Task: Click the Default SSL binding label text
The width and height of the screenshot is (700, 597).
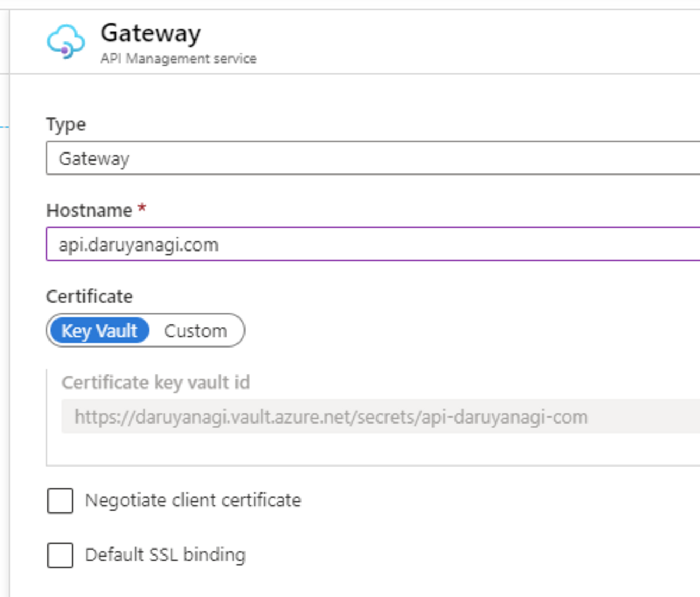Action: click(165, 555)
